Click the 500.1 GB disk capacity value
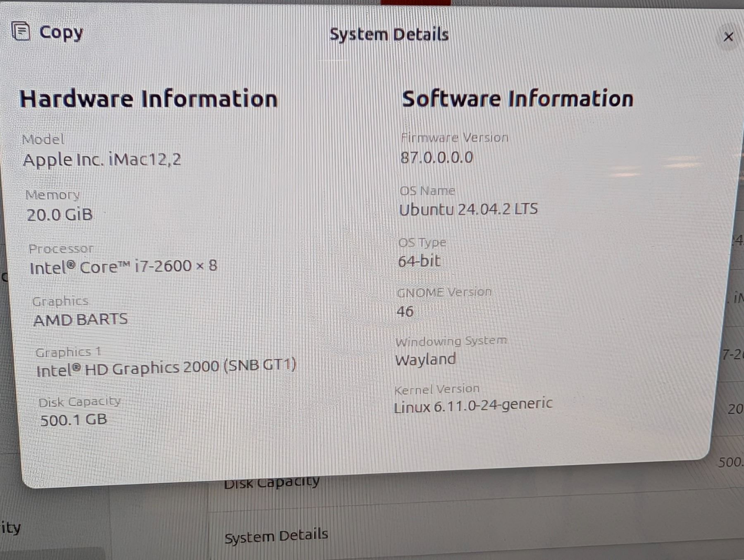 tap(74, 420)
